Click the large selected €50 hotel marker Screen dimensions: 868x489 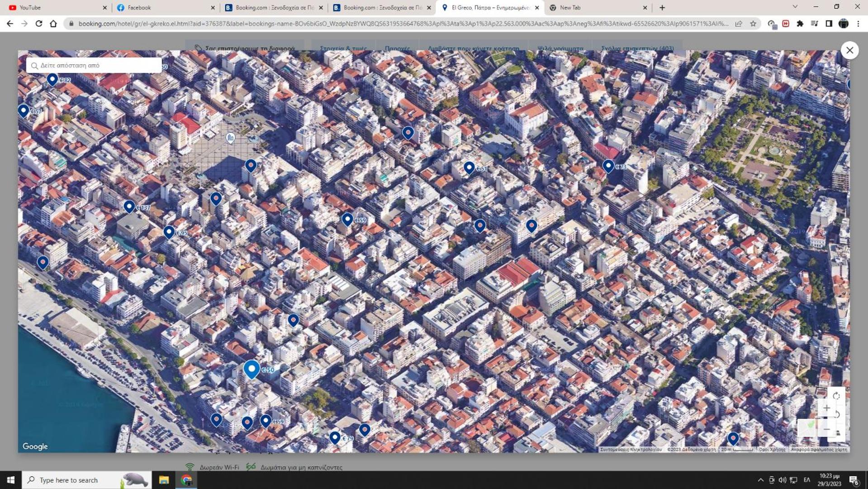(251, 369)
